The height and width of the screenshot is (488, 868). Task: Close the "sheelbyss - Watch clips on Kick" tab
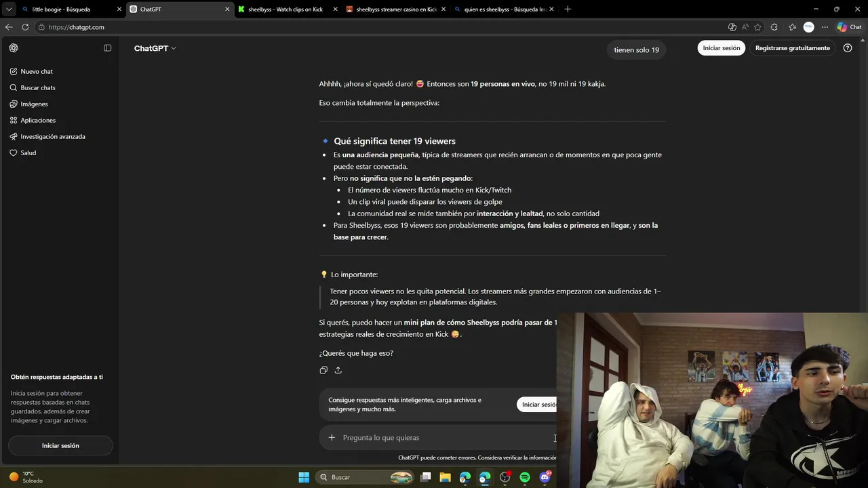[x=335, y=9]
